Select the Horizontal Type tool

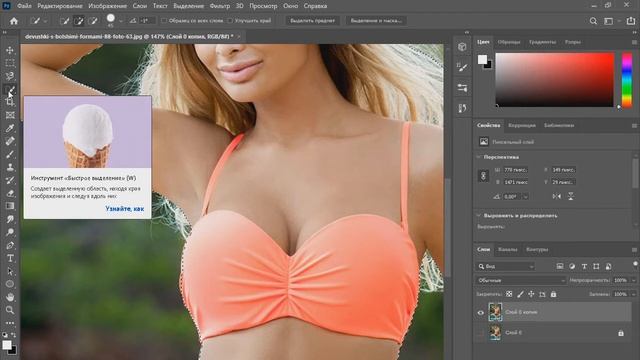[10, 258]
